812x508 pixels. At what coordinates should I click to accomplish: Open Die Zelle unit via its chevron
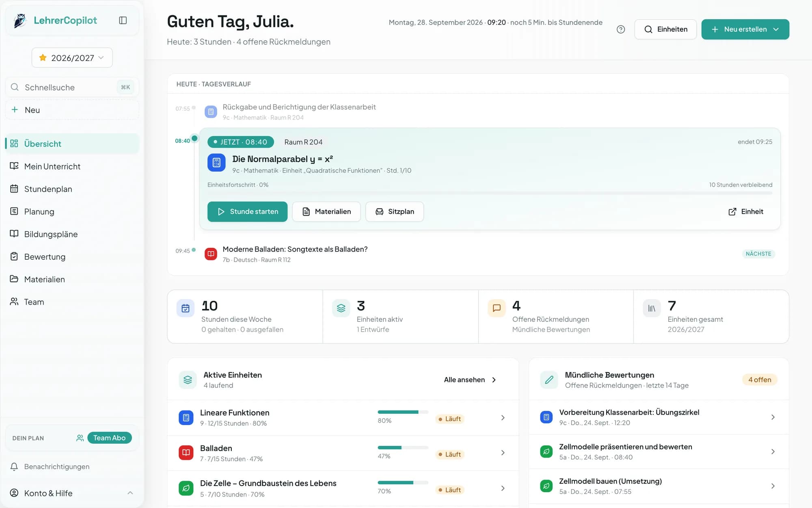tap(503, 488)
